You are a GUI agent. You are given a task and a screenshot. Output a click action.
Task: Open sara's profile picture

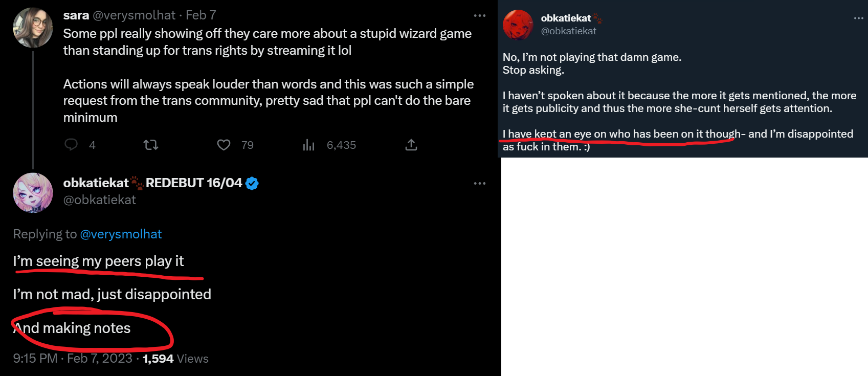click(33, 28)
